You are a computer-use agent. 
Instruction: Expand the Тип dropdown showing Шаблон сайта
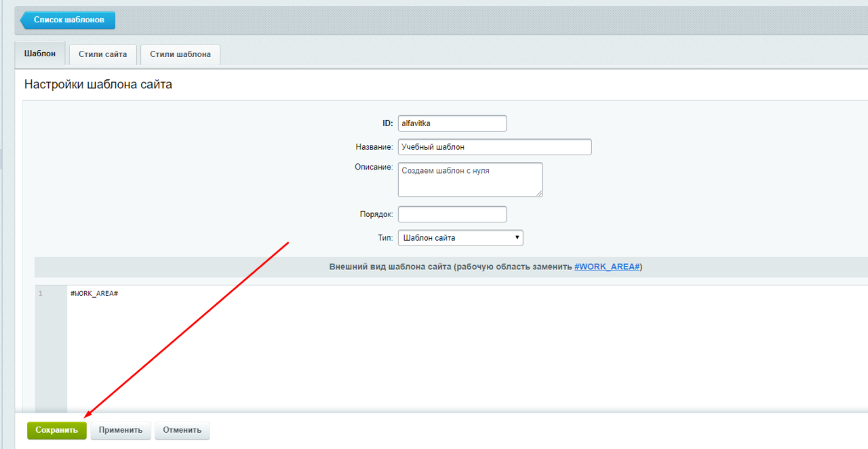[x=460, y=238]
